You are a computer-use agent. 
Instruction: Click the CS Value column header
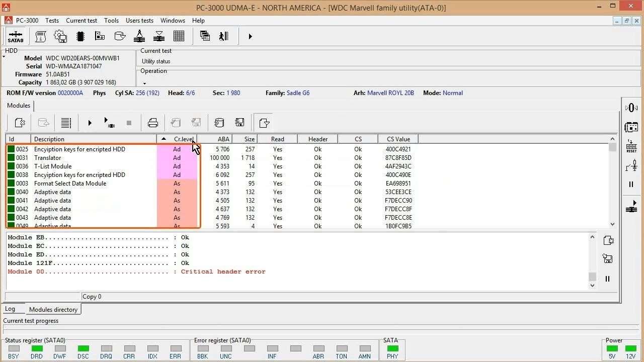tap(398, 139)
